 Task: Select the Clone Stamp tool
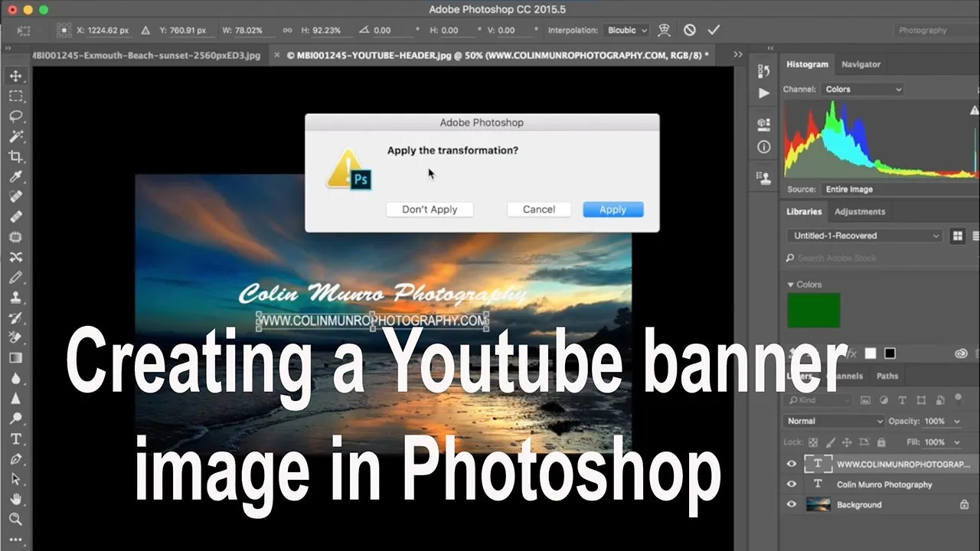(x=15, y=298)
